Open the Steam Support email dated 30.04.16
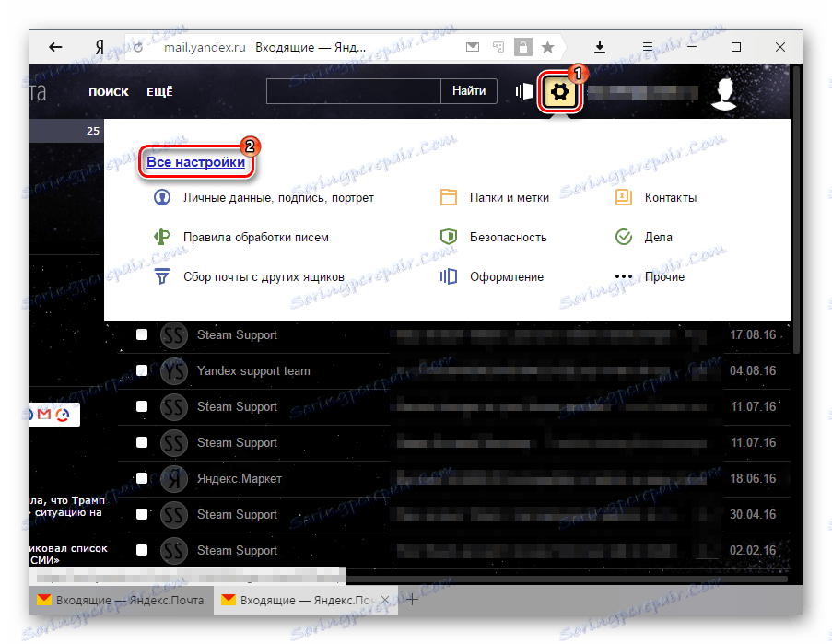This screenshot has height=644, width=832. (453, 515)
